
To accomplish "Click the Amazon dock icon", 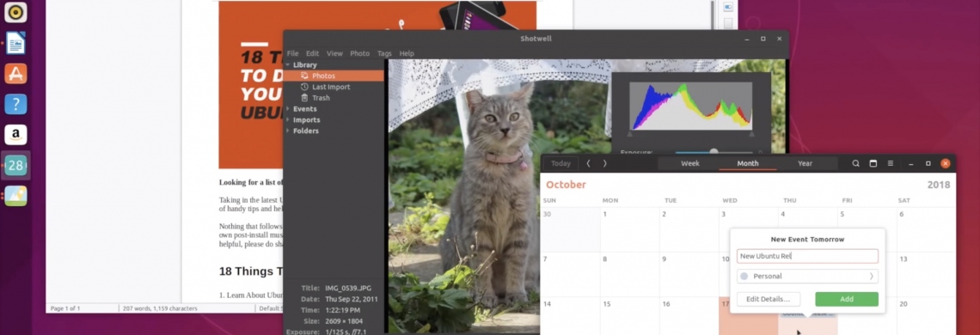I will point(15,134).
